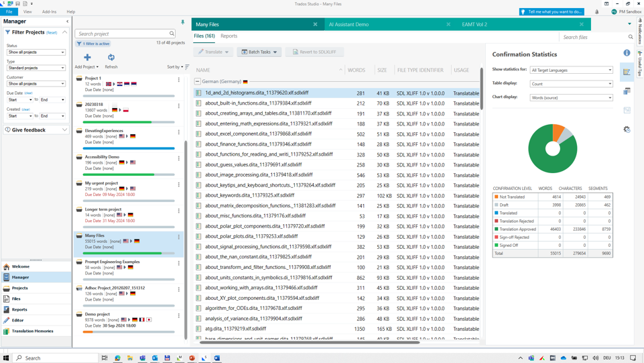Expand the Give feedback section
The width and height of the screenshot is (644, 363).
pyautogui.click(x=65, y=129)
